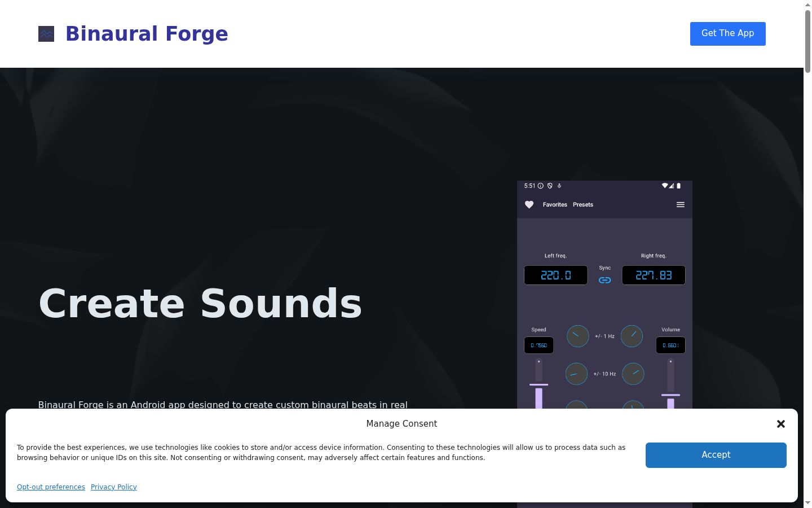Screen dimensions: 812x508
Task: Open the hamburger menu in the app
Action: tap(681, 205)
